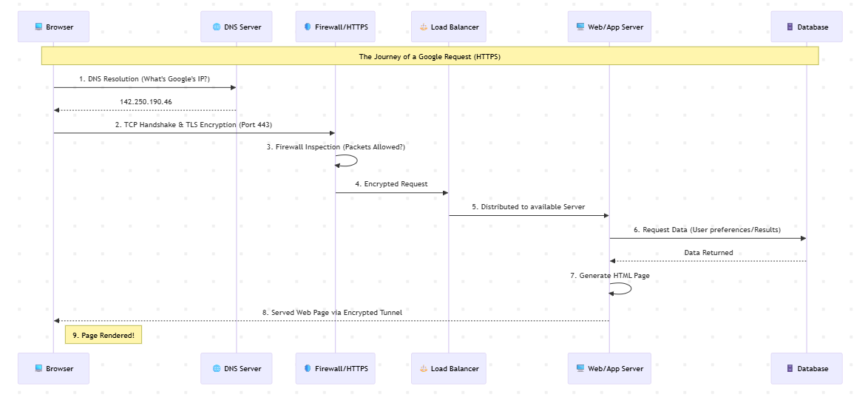
Task: Click the 'Data Returned' dotted arrow label
Action: point(708,252)
